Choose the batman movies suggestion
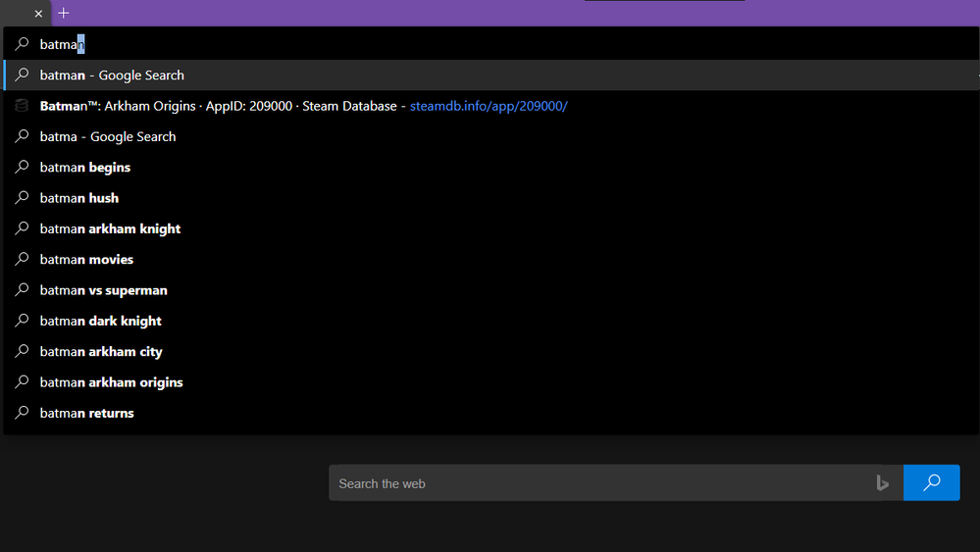 [491, 259]
